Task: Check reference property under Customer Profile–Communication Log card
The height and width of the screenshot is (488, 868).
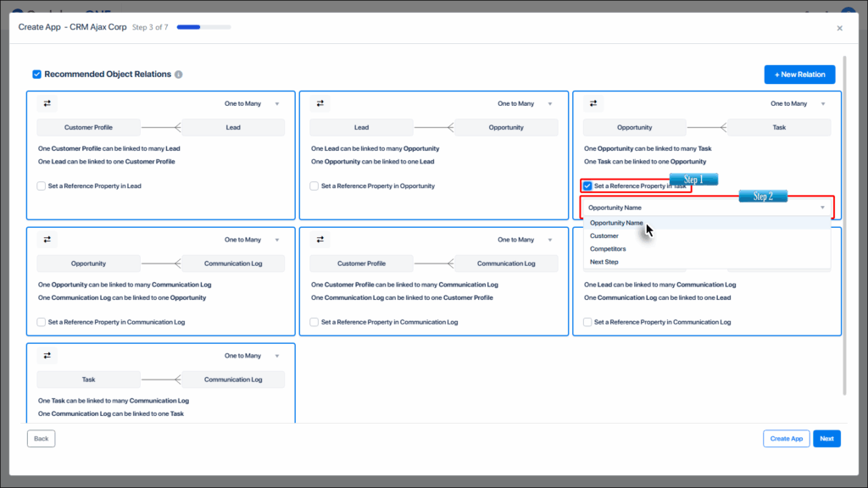Action: pos(314,322)
